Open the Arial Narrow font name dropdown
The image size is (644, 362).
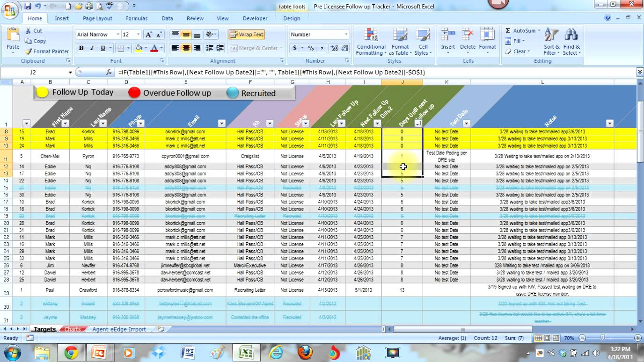pos(117,35)
